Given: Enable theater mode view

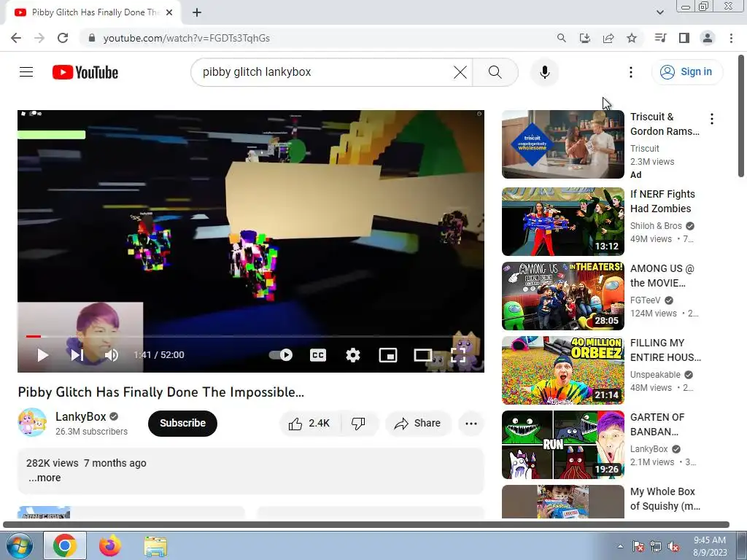Looking at the screenshot, I should coord(422,355).
